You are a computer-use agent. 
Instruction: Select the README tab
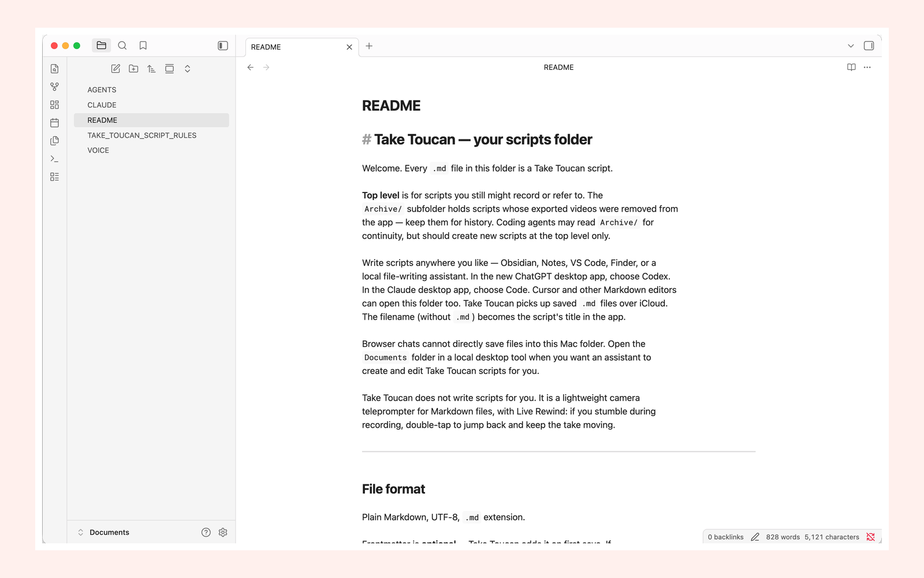coord(302,47)
